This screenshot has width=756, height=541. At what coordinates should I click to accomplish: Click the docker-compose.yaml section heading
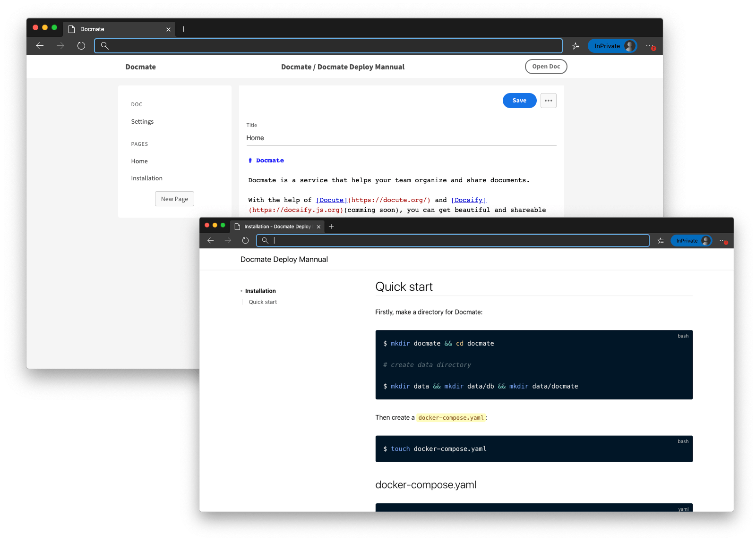tap(426, 485)
